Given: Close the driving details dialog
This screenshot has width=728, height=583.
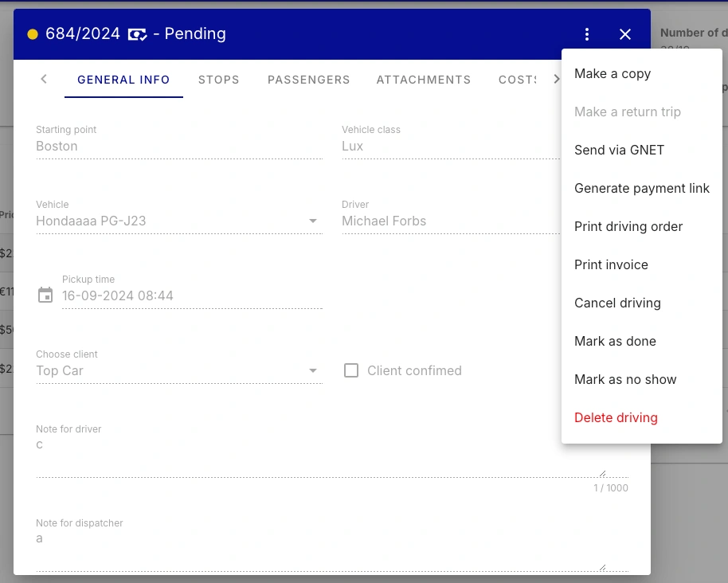Looking at the screenshot, I should coord(625,34).
